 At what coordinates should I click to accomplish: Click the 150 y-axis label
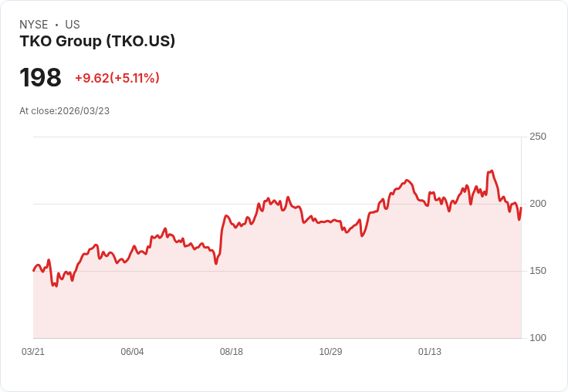click(x=537, y=271)
